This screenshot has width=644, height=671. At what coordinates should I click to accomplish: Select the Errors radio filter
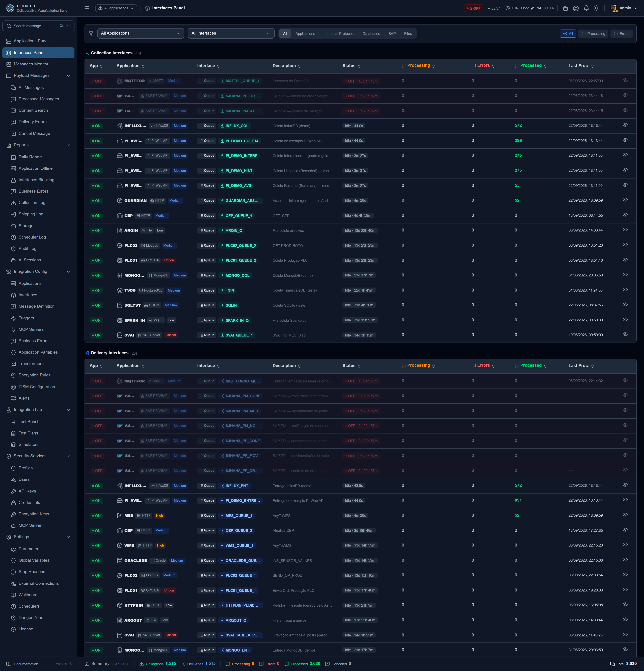point(621,34)
